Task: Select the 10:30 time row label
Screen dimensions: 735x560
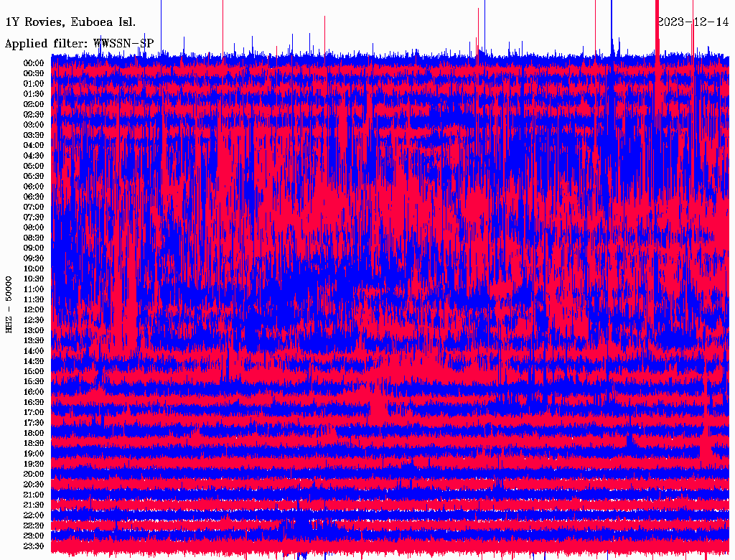Action: tap(34, 279)
